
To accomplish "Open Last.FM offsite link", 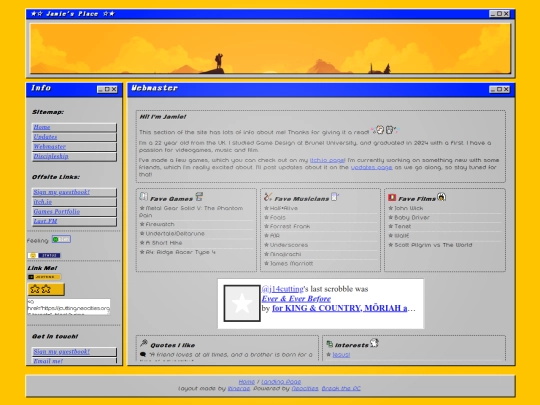I will pos(45,221).
